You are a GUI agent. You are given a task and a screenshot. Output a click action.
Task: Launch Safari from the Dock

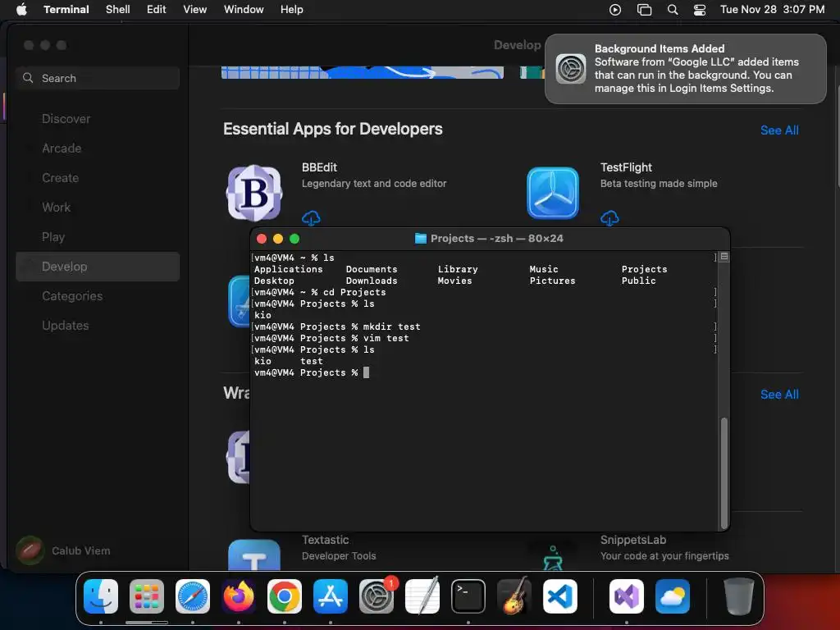pos(193,596)
